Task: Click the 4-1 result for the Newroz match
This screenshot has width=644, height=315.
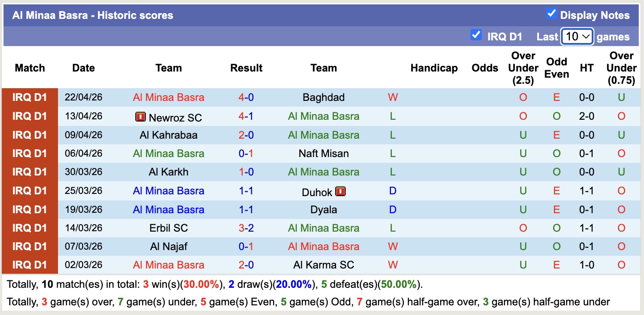Action: [x=246, y=117]
